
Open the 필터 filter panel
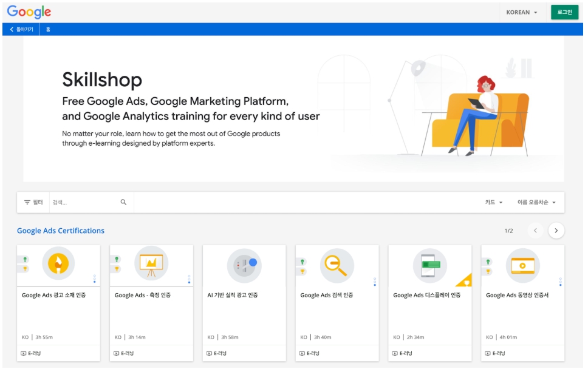[x=33, y=202]
